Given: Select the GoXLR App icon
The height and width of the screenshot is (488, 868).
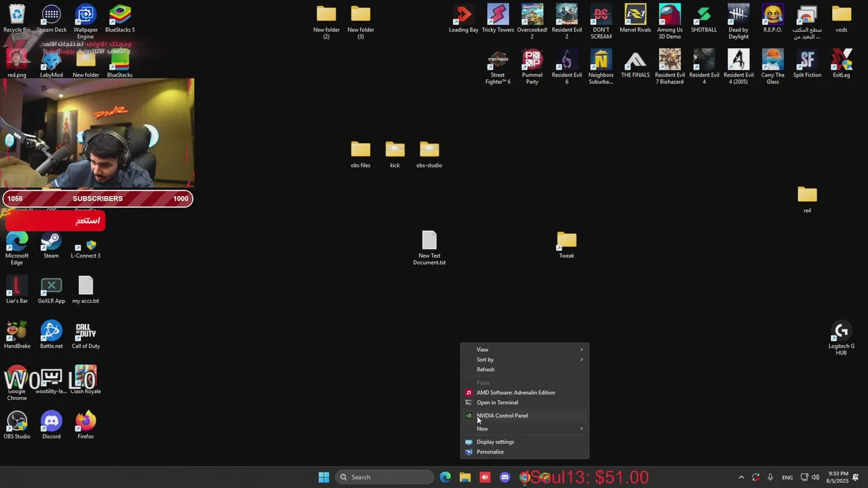Looking at the screenshot, I should (52, 289).
